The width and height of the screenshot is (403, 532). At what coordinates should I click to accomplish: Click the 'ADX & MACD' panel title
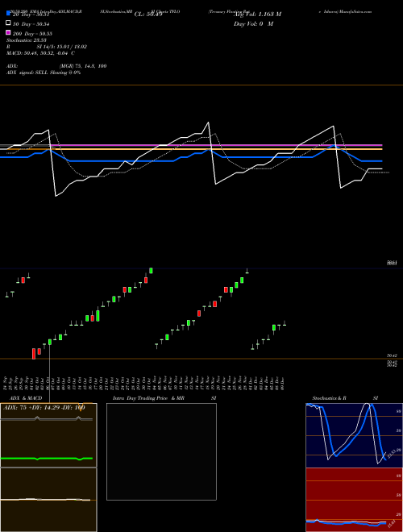[x=26, y=398]
